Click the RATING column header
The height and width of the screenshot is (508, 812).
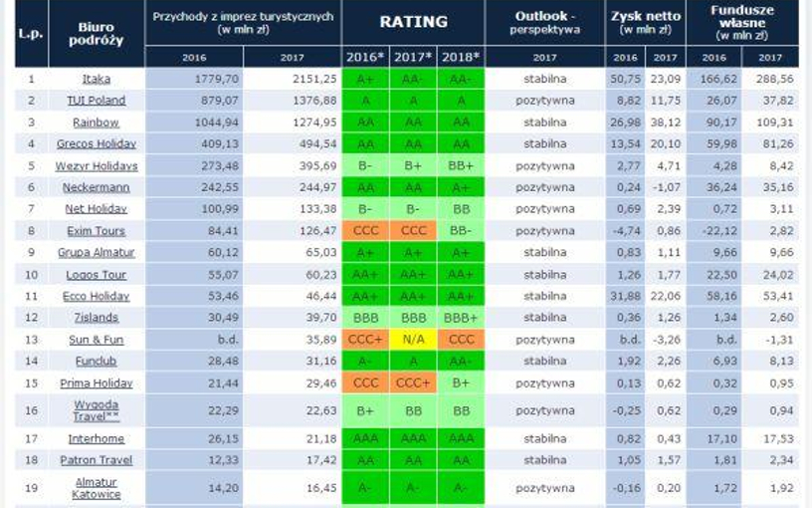tap(413, 22)
